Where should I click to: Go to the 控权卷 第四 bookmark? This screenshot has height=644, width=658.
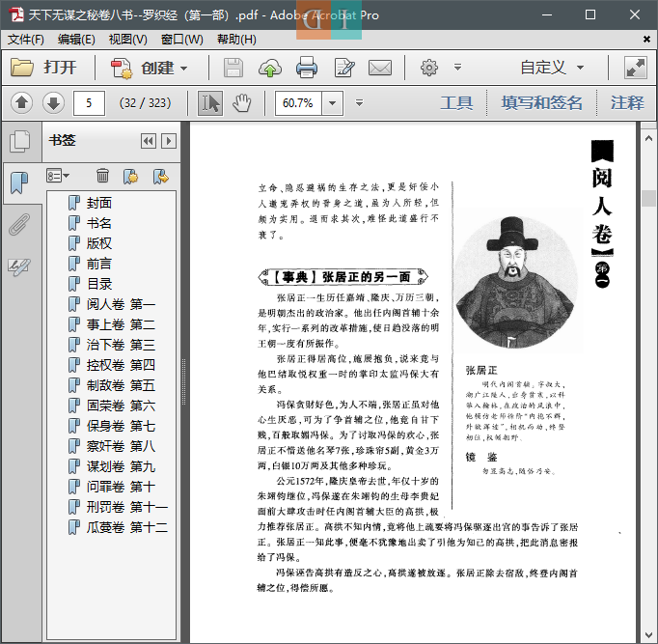(121, 365)
